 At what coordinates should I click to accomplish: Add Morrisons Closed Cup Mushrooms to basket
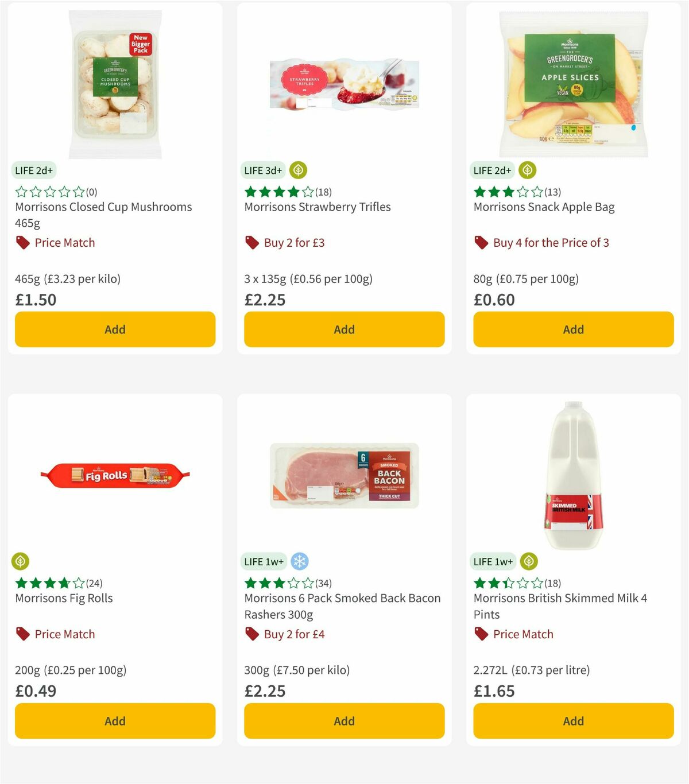(115, 329)
